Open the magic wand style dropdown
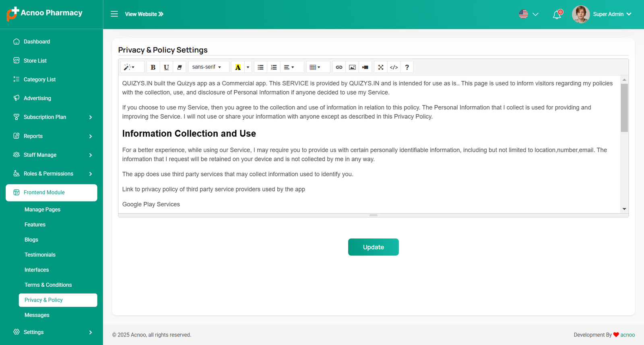 (x=132, y=67)
